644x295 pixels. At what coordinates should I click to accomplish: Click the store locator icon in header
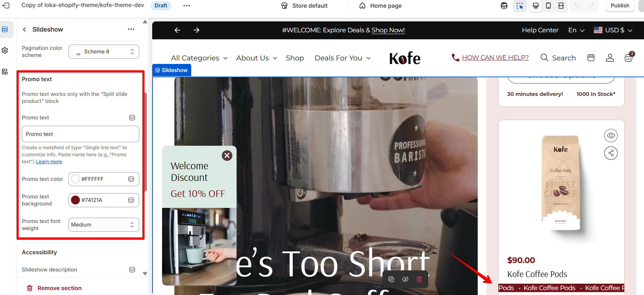click(x=591, y=58)
